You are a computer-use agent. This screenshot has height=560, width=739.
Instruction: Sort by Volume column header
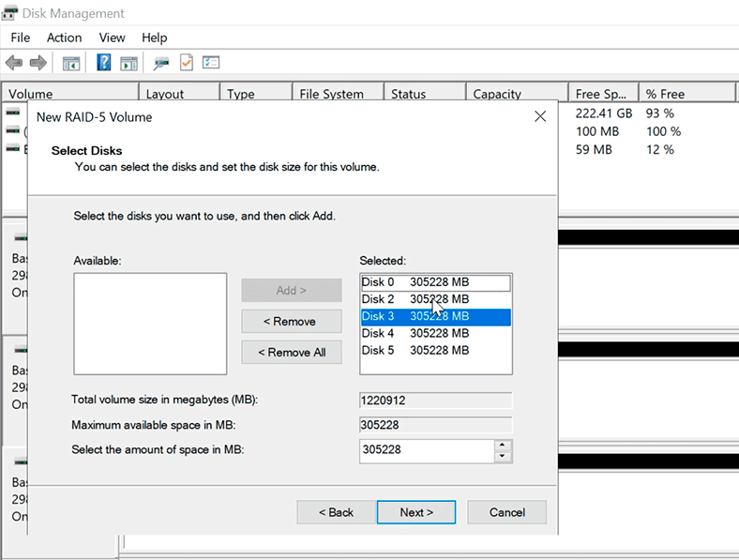click(x=70, y=94)
